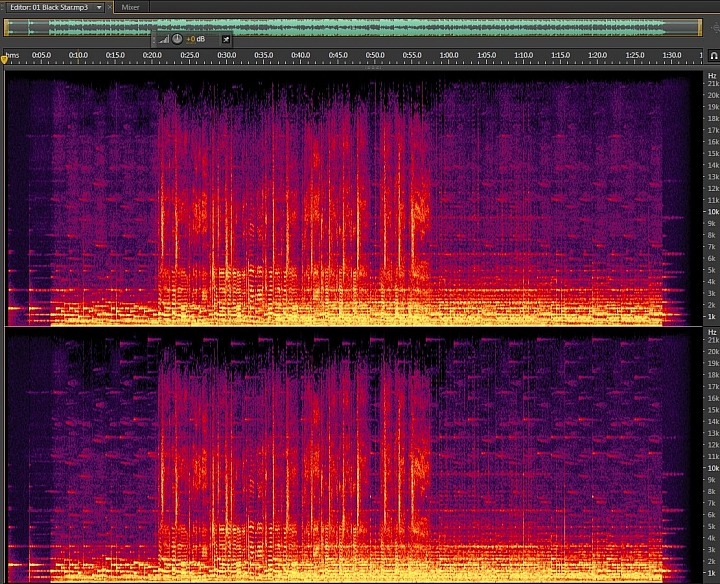Image resolution: width=720 pixels, height=584 pixels.
Task: Click 5k on lower channel frequency scale
Action: coord(712,526)
